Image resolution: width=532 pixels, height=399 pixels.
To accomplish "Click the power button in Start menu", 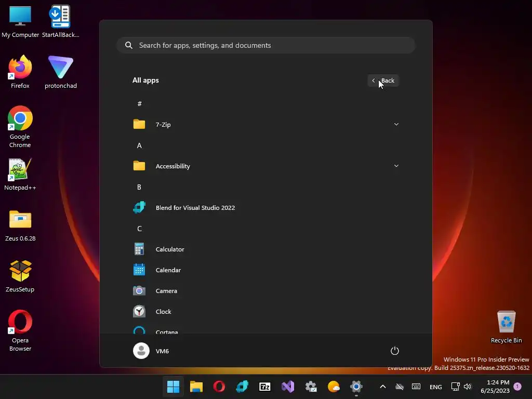I will [395, 351].
